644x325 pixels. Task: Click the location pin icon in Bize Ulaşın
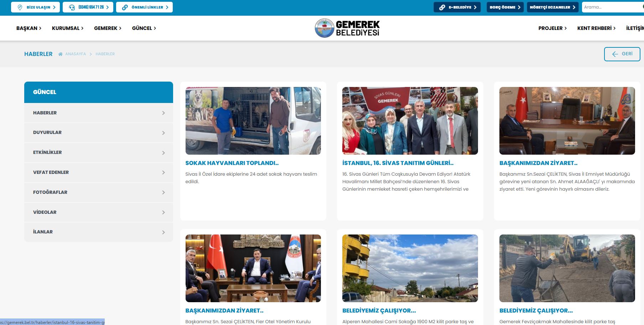pyautogui.click(x=20, y=7)
